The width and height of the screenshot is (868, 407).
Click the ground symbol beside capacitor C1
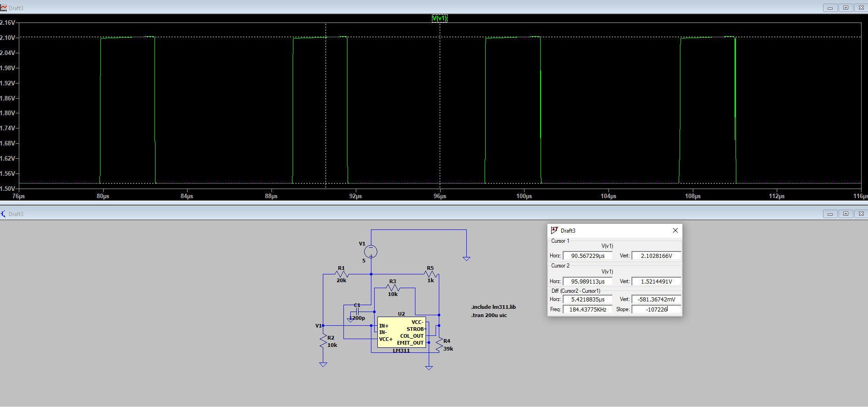point(350,320)
